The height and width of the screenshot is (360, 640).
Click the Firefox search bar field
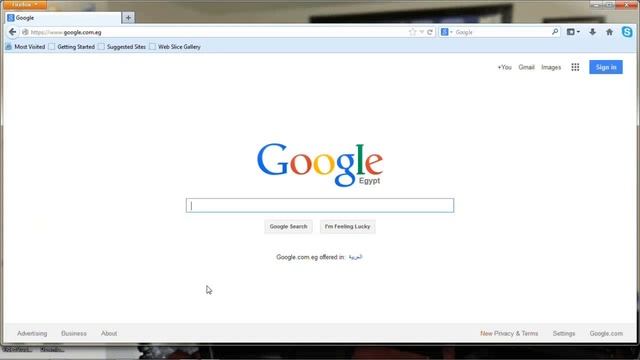tap(501, 32)
